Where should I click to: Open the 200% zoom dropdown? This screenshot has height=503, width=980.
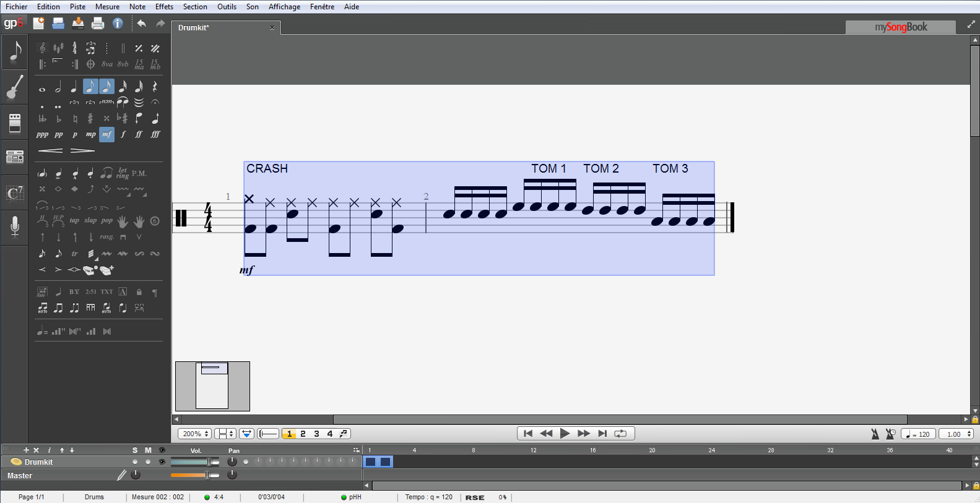point(195,434)
